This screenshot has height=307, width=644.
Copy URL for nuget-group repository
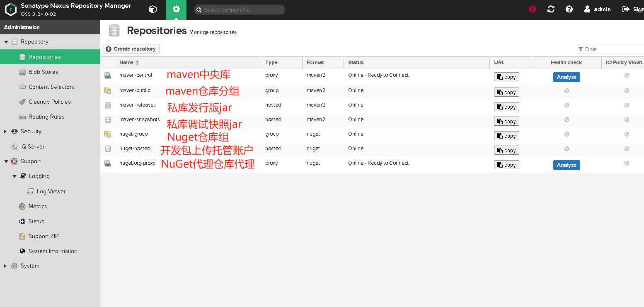coord(506,136)
